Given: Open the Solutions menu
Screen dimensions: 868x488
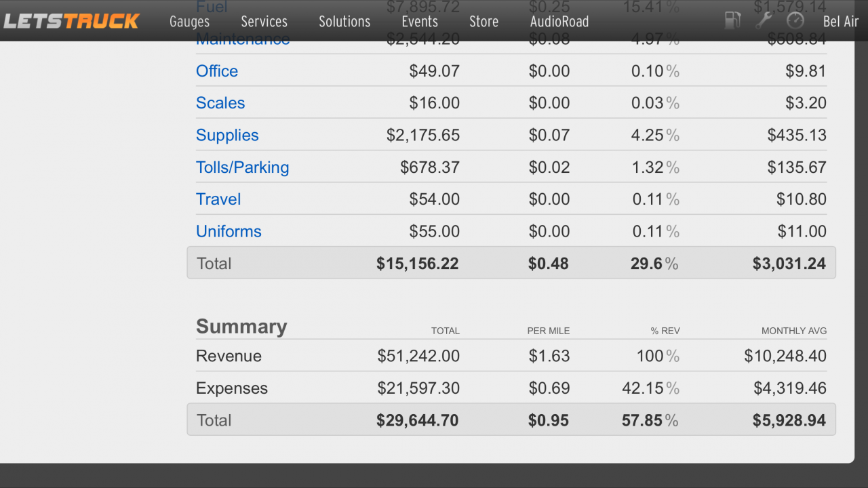Looking at the screenshot, I should 344,22.
